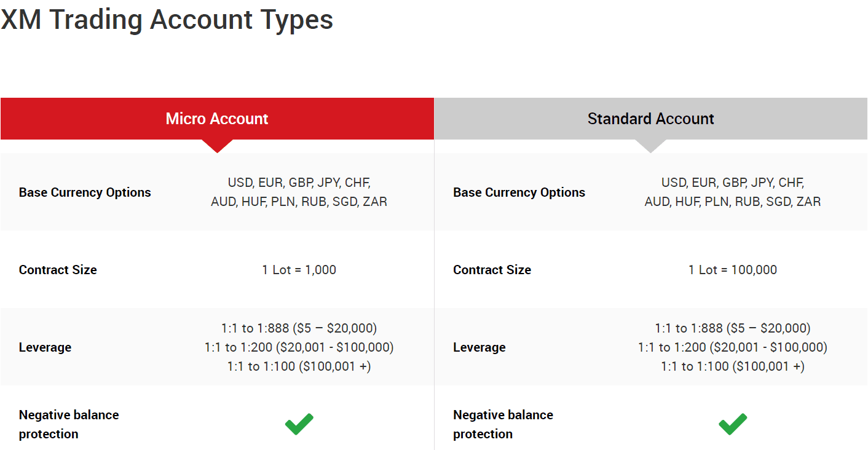Image resolution: width=868 pixels, height=450 pixels.
Task: Click Standard Account currency line starting with USD
Action: pos(733,183)
